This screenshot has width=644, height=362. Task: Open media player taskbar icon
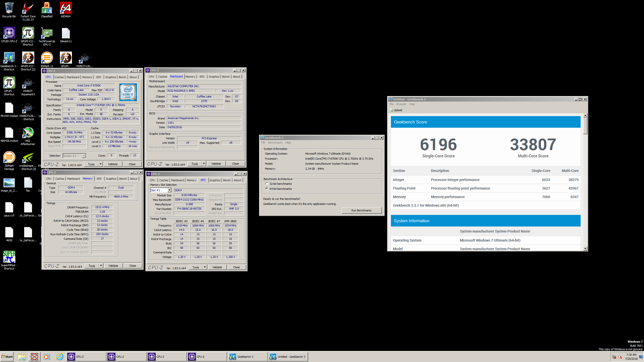coord(46,356)
